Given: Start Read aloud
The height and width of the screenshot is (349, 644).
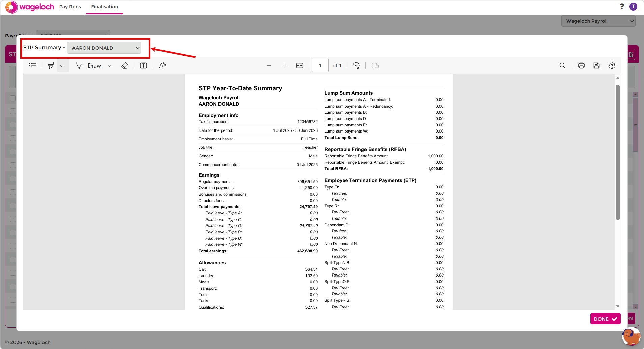Looking at the screenshot, I should click(x=163, y=65).
